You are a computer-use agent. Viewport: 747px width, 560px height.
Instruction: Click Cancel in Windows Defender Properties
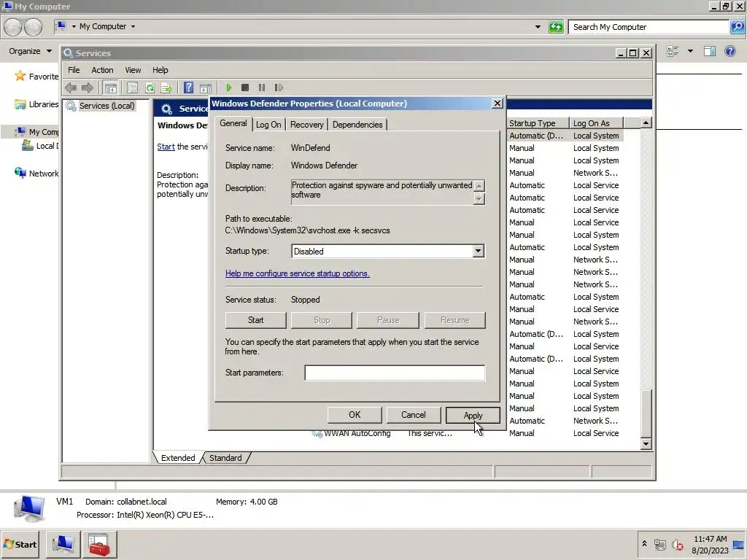(413, 415)
